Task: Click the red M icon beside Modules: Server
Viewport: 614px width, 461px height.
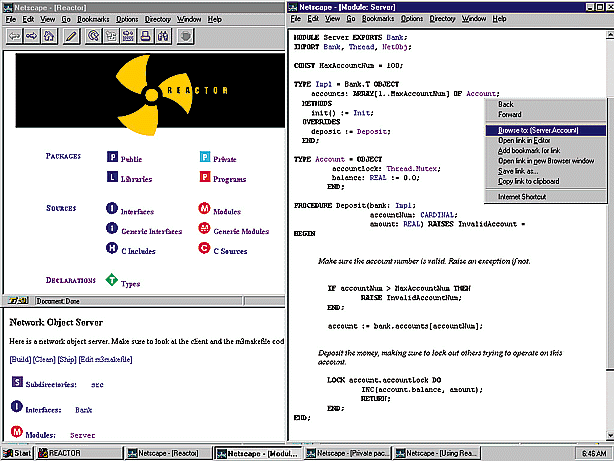Action: [x=17, y=432]
